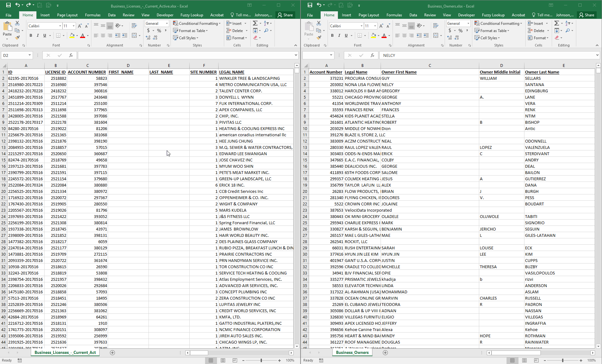Screen dimensions: 602x364
Task: Open Formulas tab in left window
Action: coord(93,15)
